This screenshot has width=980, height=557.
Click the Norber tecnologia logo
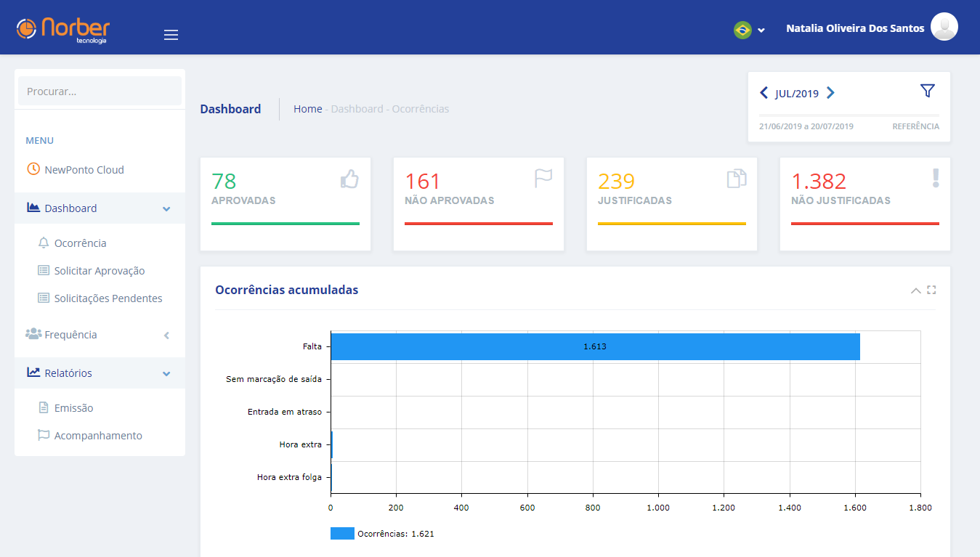[63, 29]
